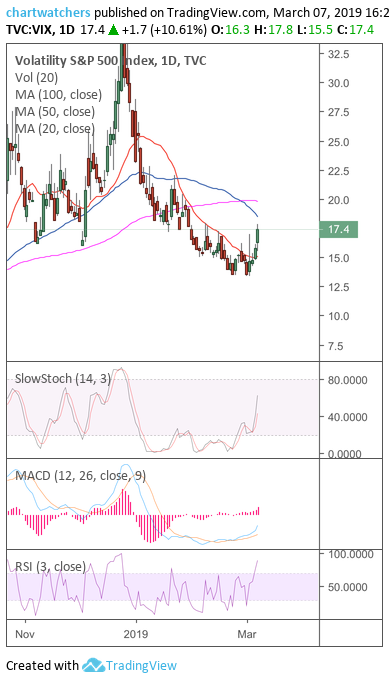Click the TradingView cloud logo icon
The height and width of the screenshot is (683, 389).
pyautogui.click(x=93, y=666)
